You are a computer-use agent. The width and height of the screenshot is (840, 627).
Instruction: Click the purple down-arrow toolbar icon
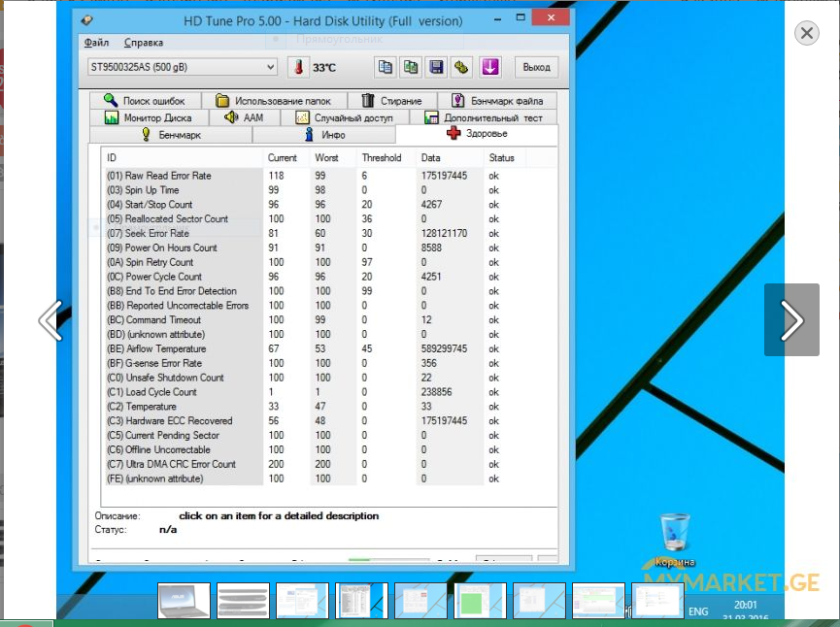(489, 67)
